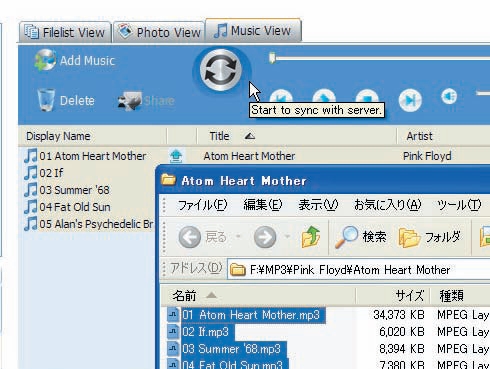Click the address bar path field
This screenshot has width=490, height=369.
[358, 269]
